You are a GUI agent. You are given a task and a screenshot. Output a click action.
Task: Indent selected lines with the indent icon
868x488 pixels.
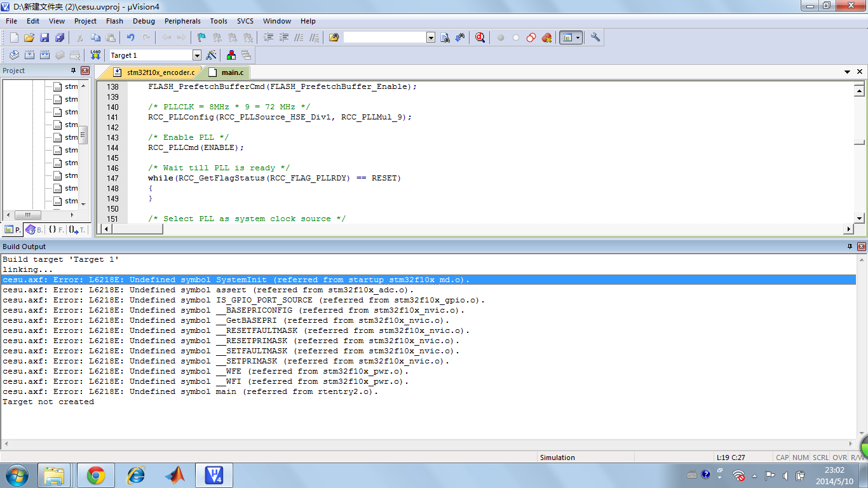[268, 37]
